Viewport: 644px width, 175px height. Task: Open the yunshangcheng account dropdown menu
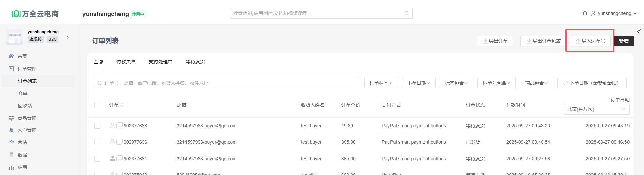(614, 13)
